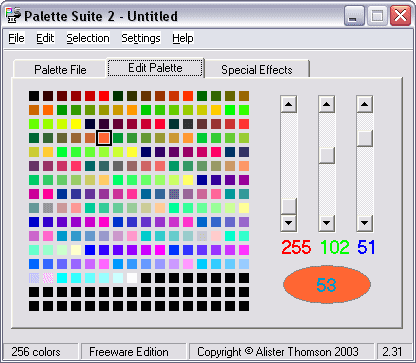Switch to the Special Effects tab
Image resolution: width=416 pixels, height=363 pixels.
(257, 70)
